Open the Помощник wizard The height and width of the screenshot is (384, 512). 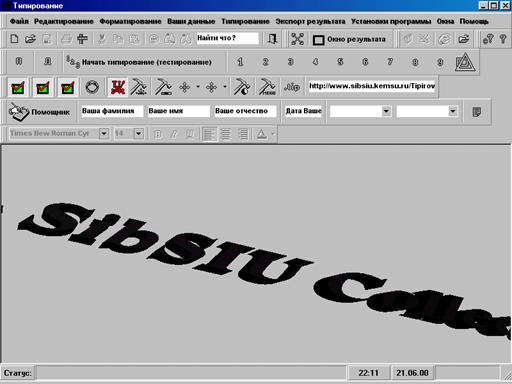click(39, 112)
